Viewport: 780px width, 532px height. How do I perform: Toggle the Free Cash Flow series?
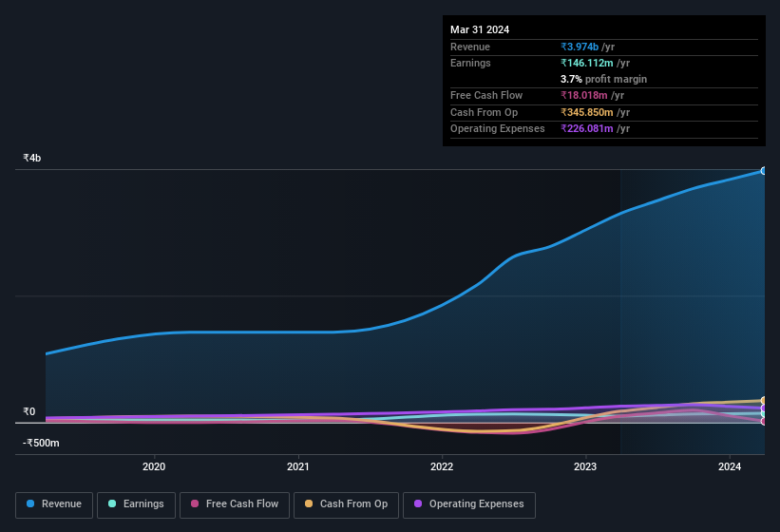tap(235, 505)
